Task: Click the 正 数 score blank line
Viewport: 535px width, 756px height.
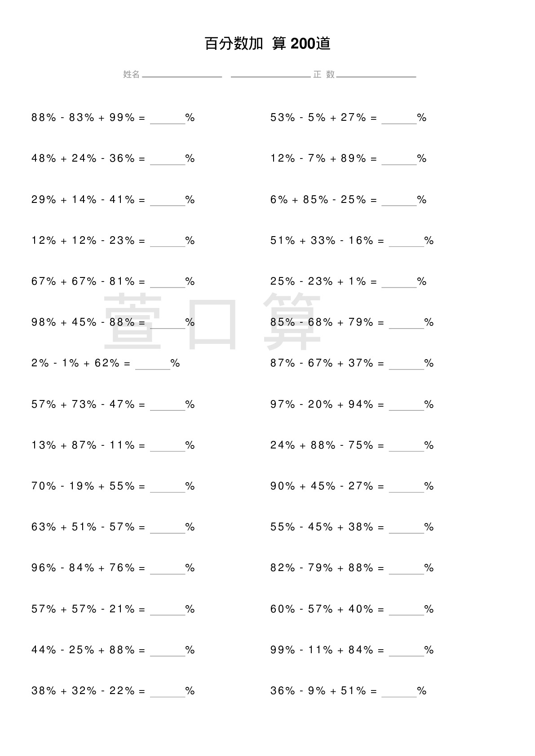Action: tap(376, 75)
